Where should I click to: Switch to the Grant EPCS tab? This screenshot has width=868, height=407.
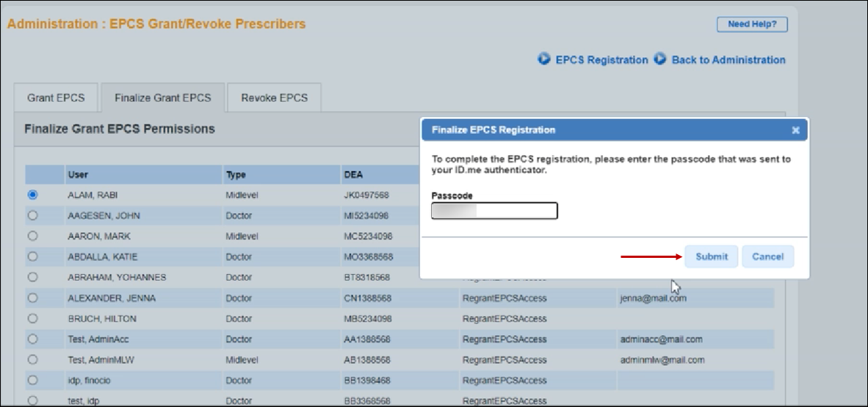[56, 98]
